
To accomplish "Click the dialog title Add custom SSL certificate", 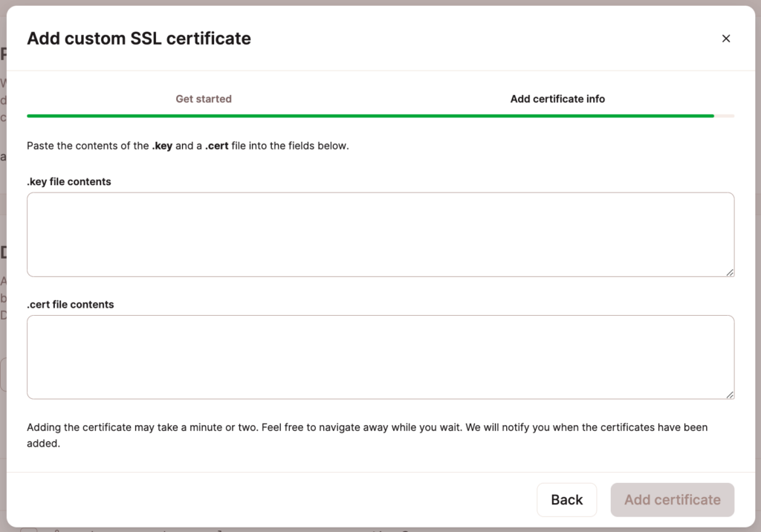I will [x=138, y=38].
